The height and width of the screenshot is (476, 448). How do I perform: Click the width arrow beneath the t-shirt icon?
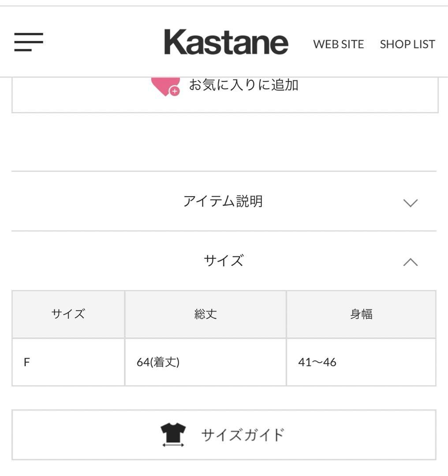[173, 445]
